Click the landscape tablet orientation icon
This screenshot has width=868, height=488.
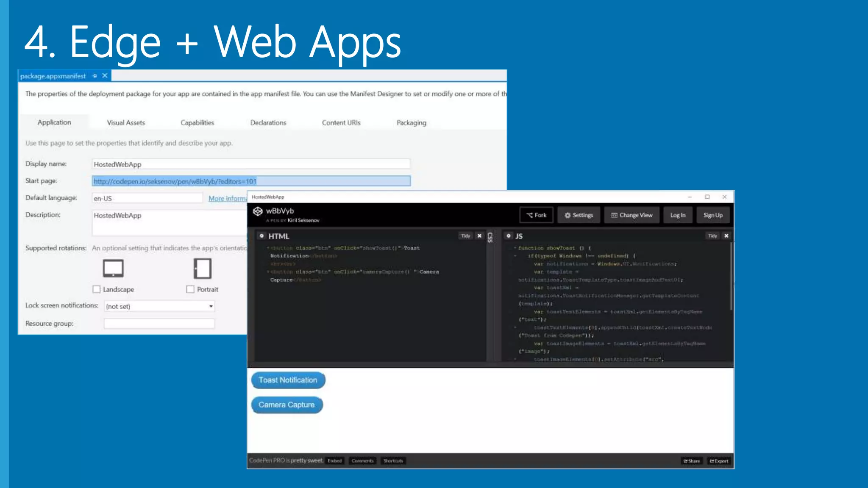tap(113, 268)
